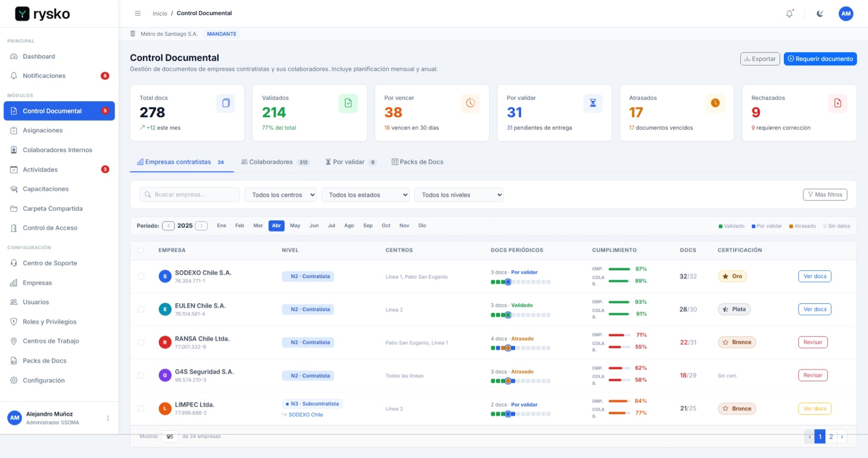
Task: Click the Por validar hourglass card icon
Action: tap(593, 103)
